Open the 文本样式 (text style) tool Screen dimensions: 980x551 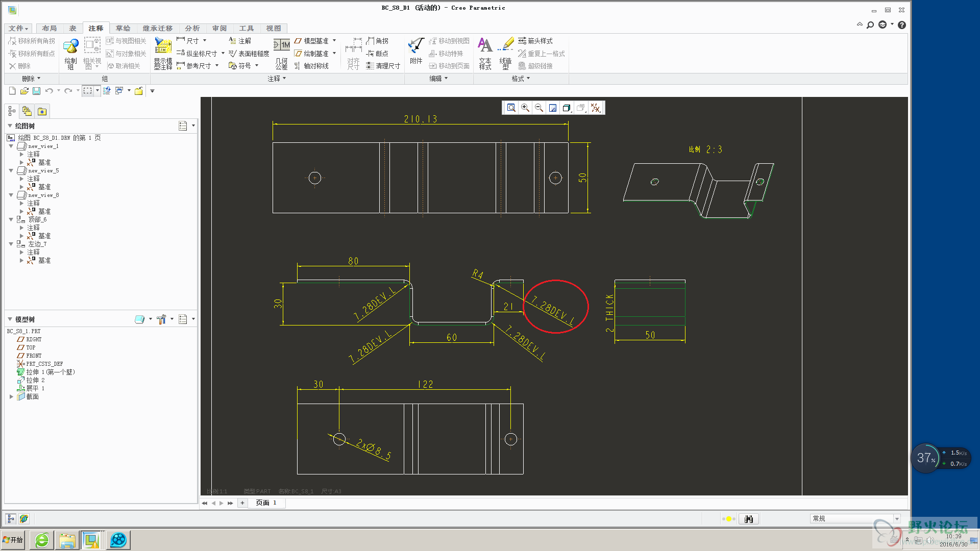tap(485, 54)
